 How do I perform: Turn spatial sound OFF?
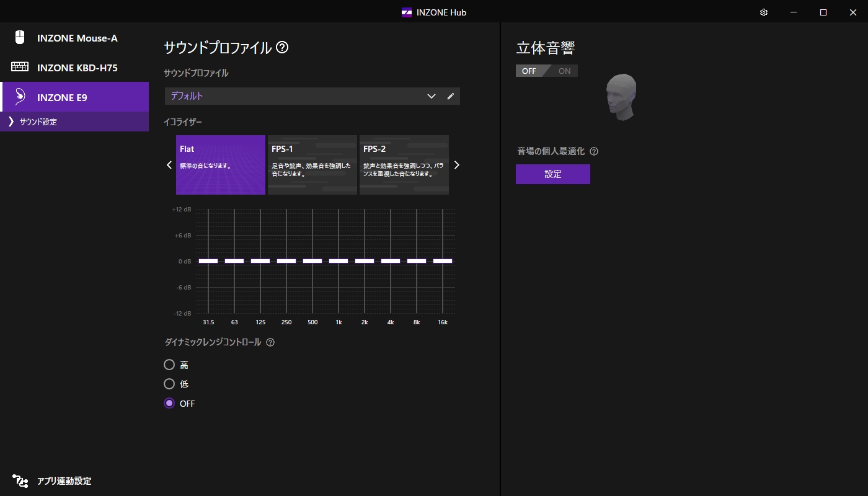529,71
